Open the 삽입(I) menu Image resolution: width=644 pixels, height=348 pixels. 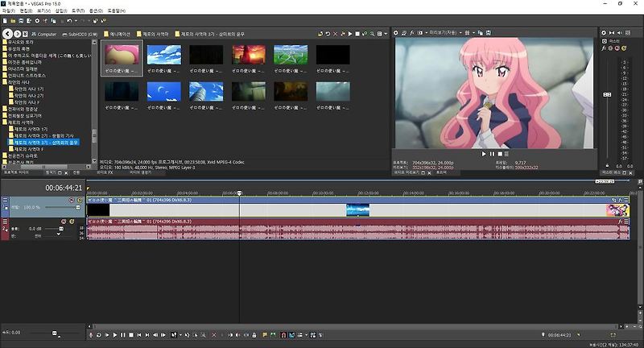tap(61, 10)
